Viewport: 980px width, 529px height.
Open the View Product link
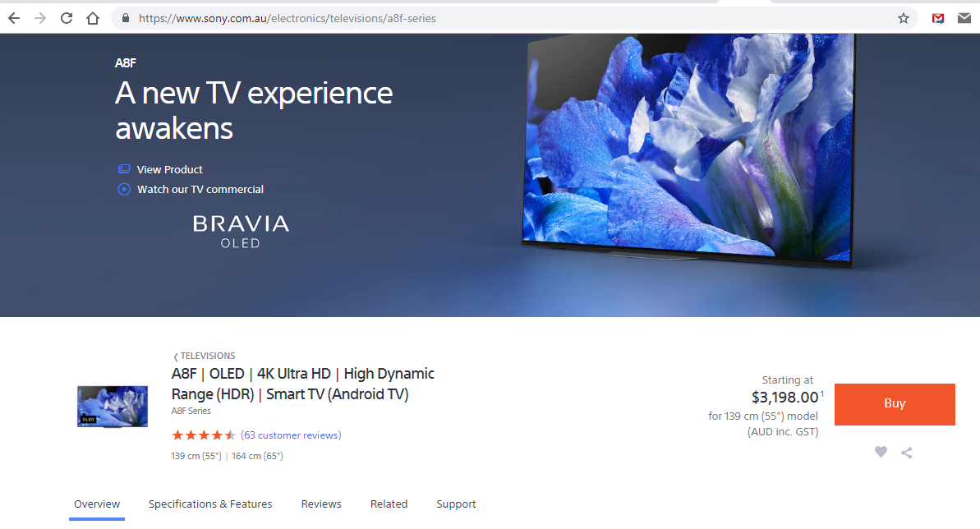coord(169,169)
